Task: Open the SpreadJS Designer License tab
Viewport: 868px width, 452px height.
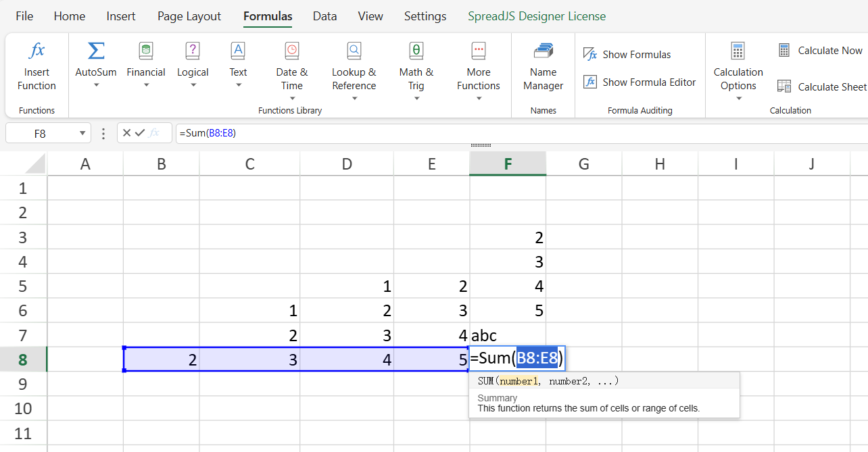Action: [537, 16]
